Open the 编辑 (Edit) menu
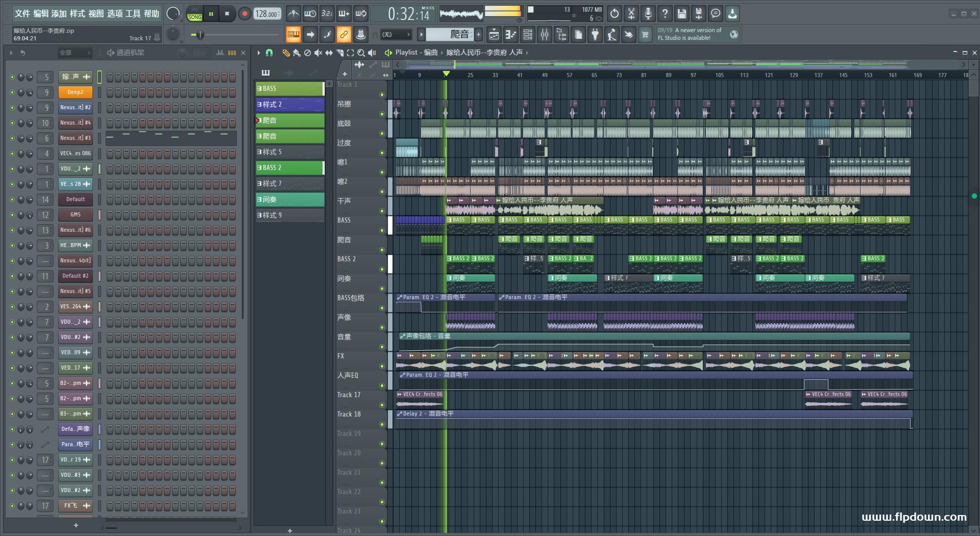The height and width of the screenshot is (536, 980). pyautogui.click(x=41, y=14)
